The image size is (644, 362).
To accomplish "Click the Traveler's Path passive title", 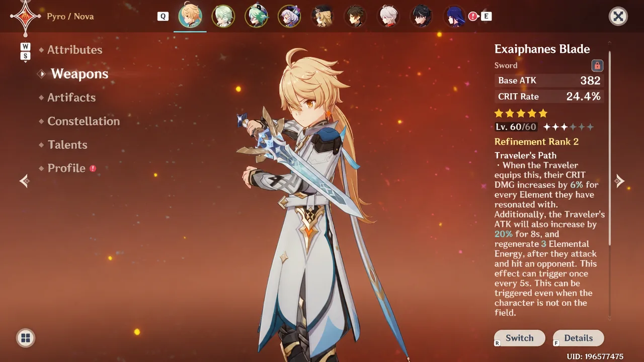I will 525,155.
